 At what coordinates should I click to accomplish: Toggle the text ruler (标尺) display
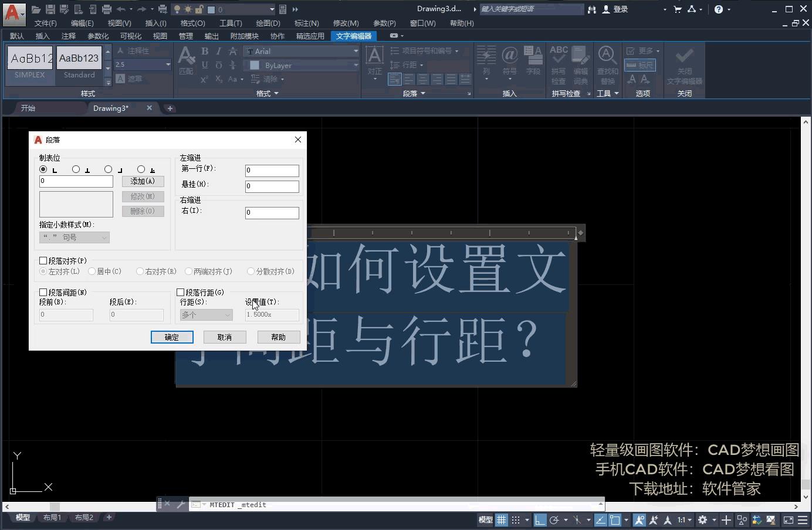tap(641, 65)
